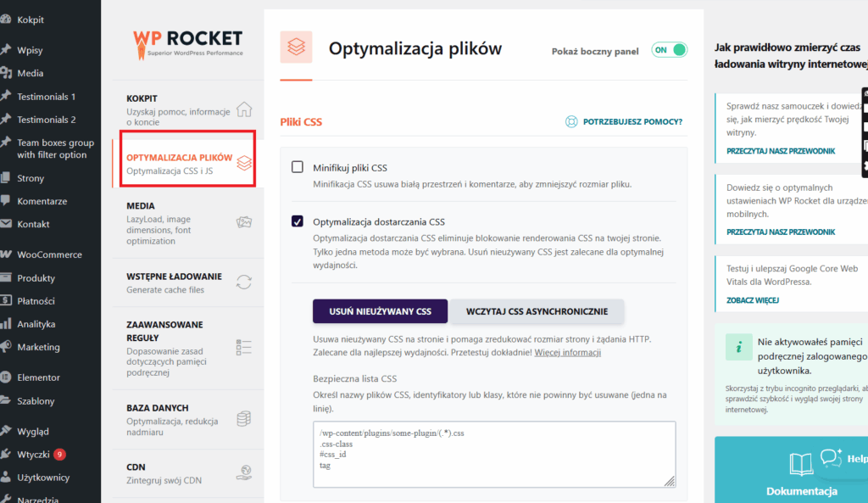This screenshot has height=503, width=868.
Task: Open the Dokumentacja book icon
Action: 801,463
